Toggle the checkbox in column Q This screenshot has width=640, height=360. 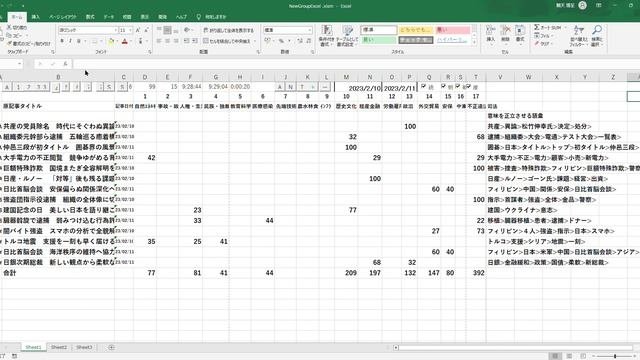point(423,87)
